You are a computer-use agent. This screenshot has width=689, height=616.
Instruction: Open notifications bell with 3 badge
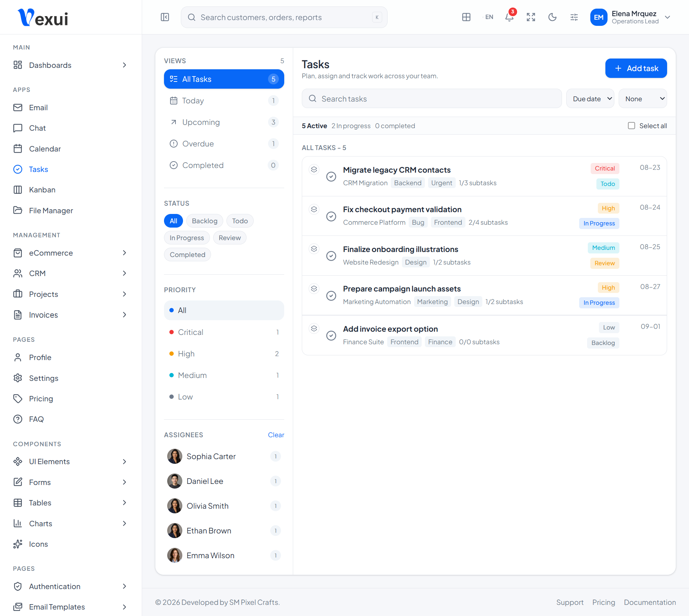coord(510,17)
